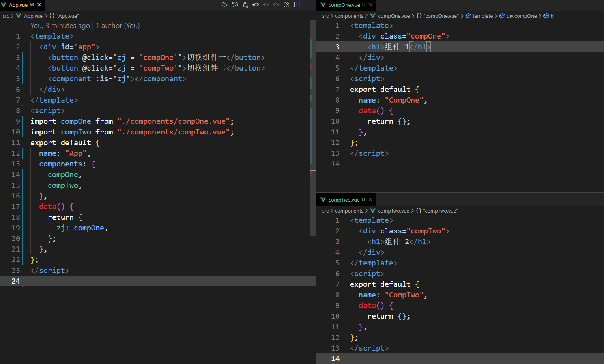Image resolution: width=604 pixels, height=364 pixels.
Task: Click line number 11 in App.vue
Action: [x=16, y=143]
